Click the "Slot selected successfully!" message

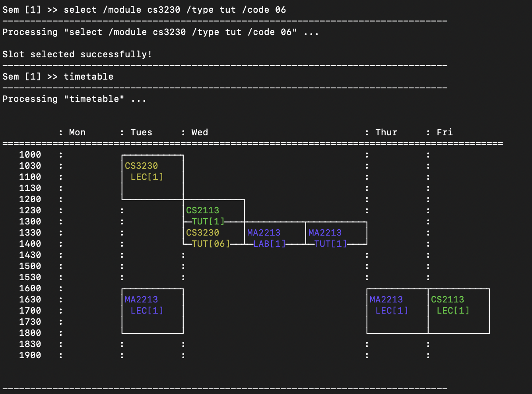pos(77,55)
